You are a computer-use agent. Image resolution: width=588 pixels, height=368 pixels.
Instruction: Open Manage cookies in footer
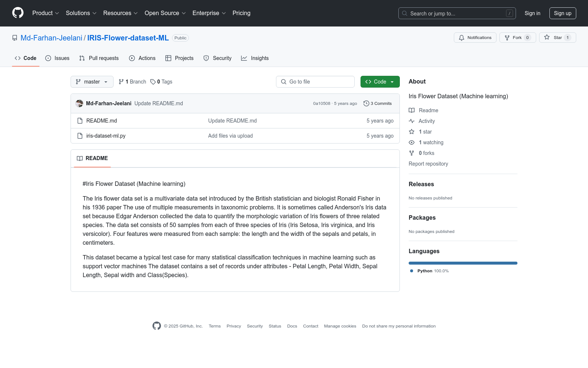(x=340, y=326)
